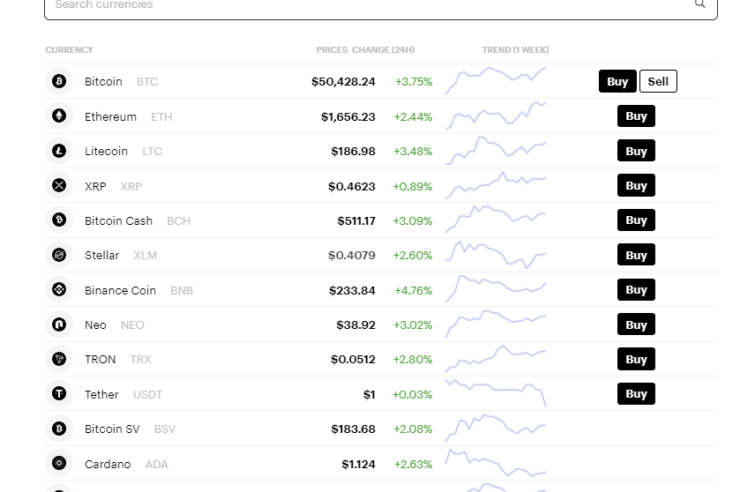Open the Litecoin weekly trend chart
Screen dimensions: 740x492
496,151
